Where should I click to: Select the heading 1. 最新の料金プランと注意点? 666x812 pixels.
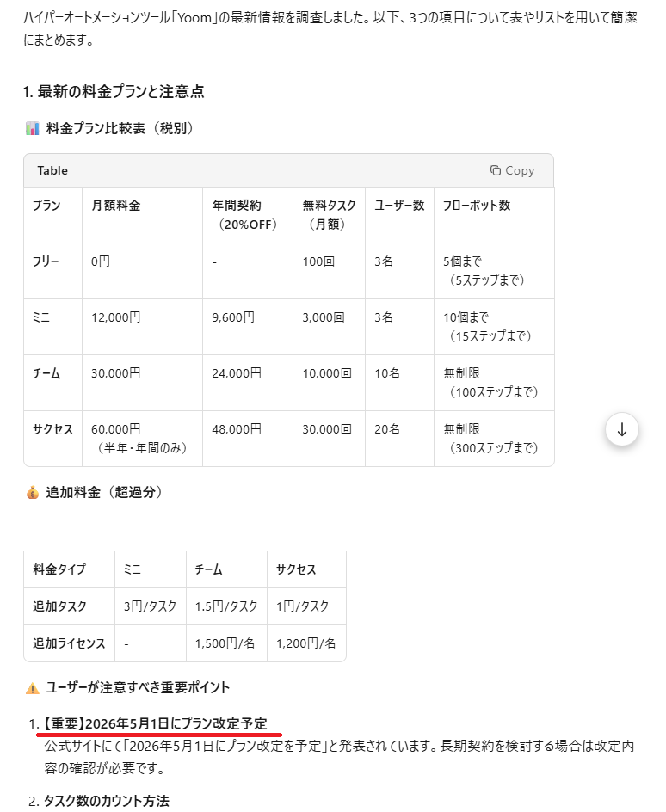pyautogui.click(x=114, y=92)
